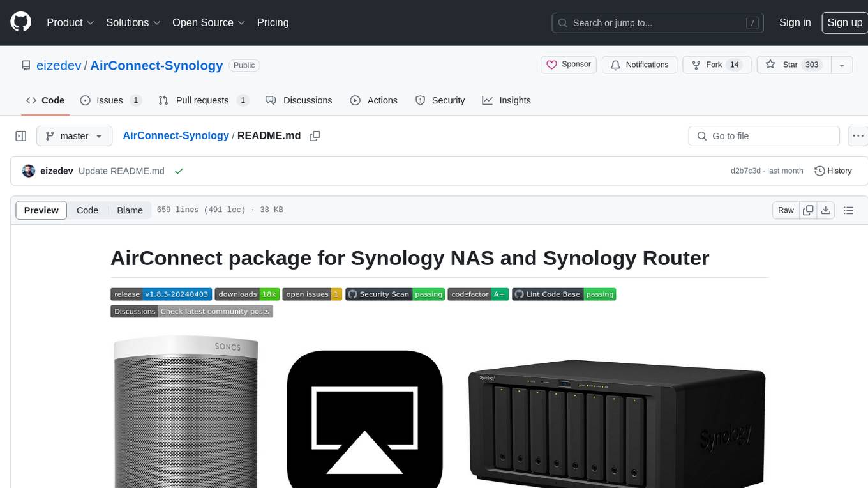Image resolution: width=868 pixels, height=488 pixels.
Task: Click the Sign in link
Action: point(795,22)
